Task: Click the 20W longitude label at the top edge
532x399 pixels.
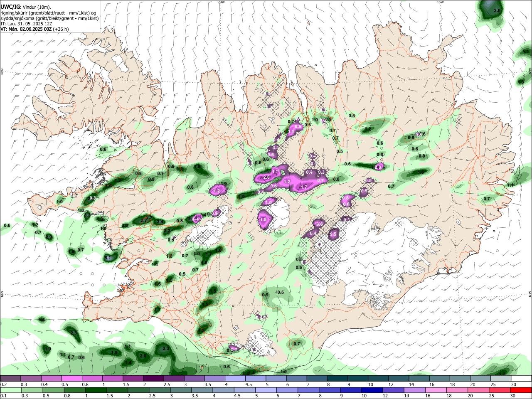Action: point(221,2)
